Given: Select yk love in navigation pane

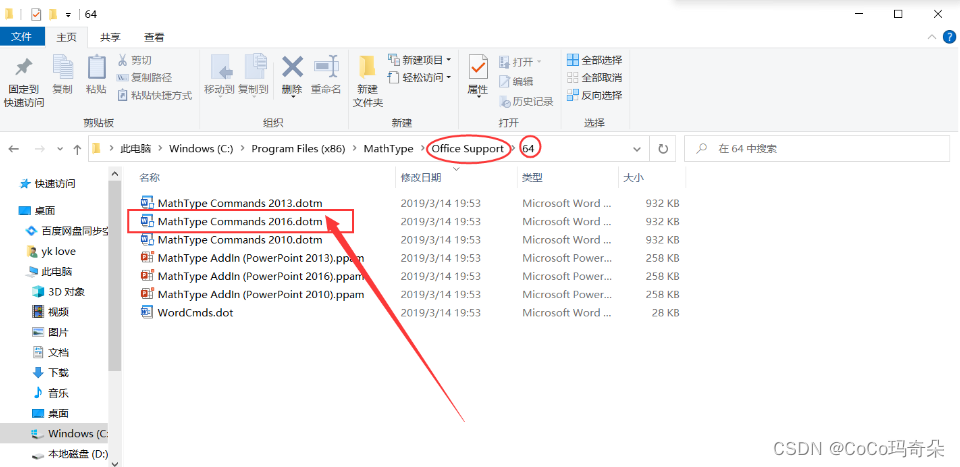Looking at the screenshot, I should (x=51, y=252).
